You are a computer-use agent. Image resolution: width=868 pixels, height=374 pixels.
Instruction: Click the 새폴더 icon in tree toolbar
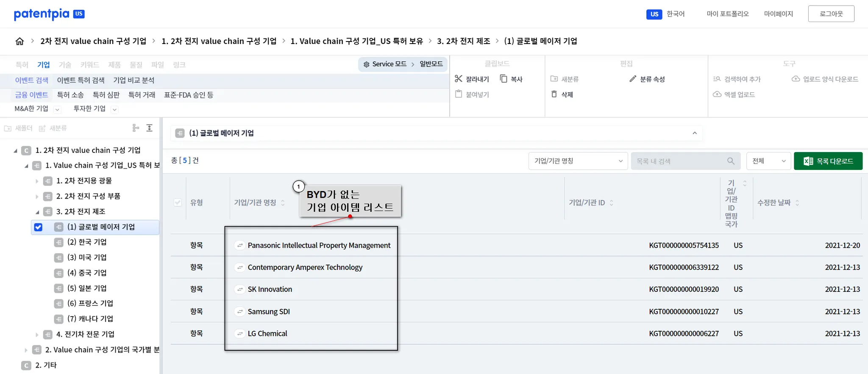(x=8, y=128)
